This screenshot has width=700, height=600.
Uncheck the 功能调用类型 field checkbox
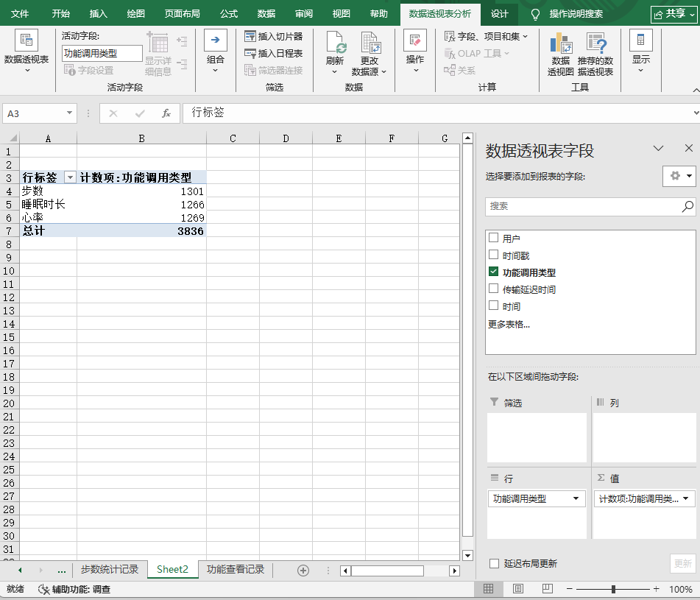493,272
